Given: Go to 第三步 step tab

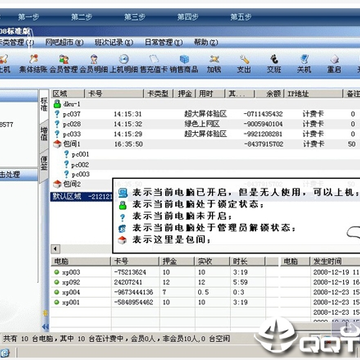Looking at the screenshot, I should (135, 17).
